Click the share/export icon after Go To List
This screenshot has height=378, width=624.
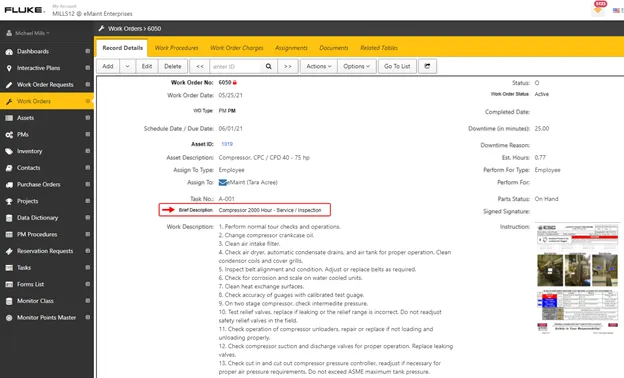(x=427, y=66)
